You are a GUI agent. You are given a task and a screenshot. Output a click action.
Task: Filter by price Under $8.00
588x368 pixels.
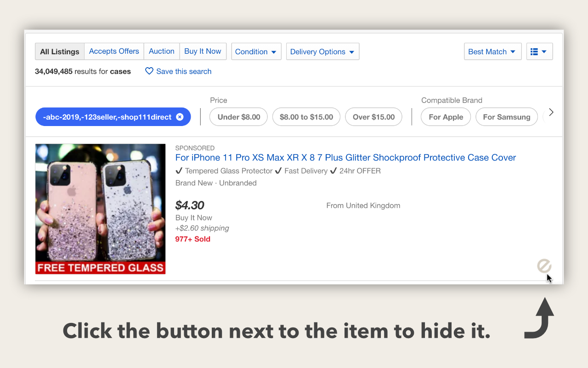[x=239, y=117]
